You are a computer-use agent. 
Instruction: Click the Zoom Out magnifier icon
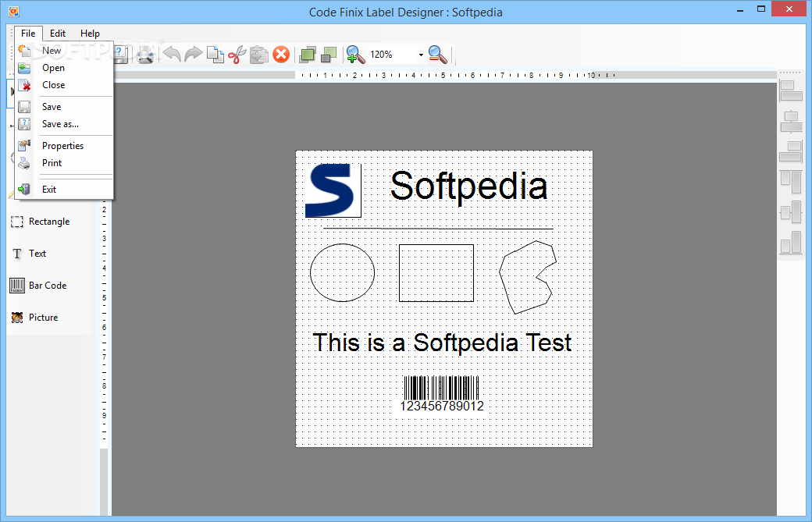(437, 55)
